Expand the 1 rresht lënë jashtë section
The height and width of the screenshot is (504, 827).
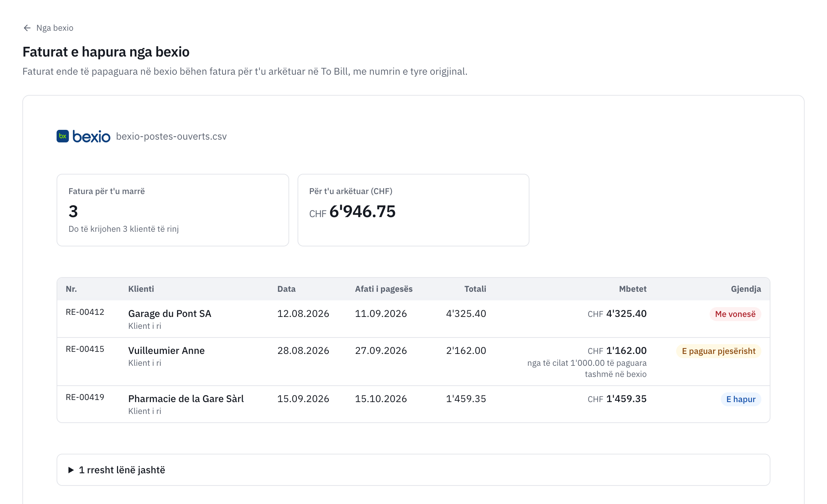[x=413, y=470]
